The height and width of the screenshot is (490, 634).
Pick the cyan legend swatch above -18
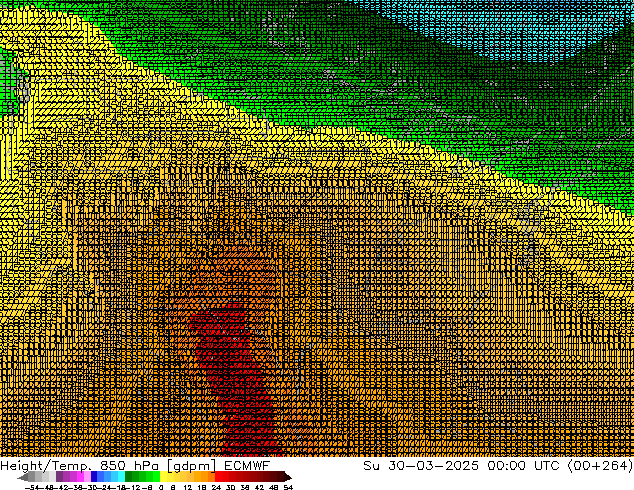(x=121, y=477)
